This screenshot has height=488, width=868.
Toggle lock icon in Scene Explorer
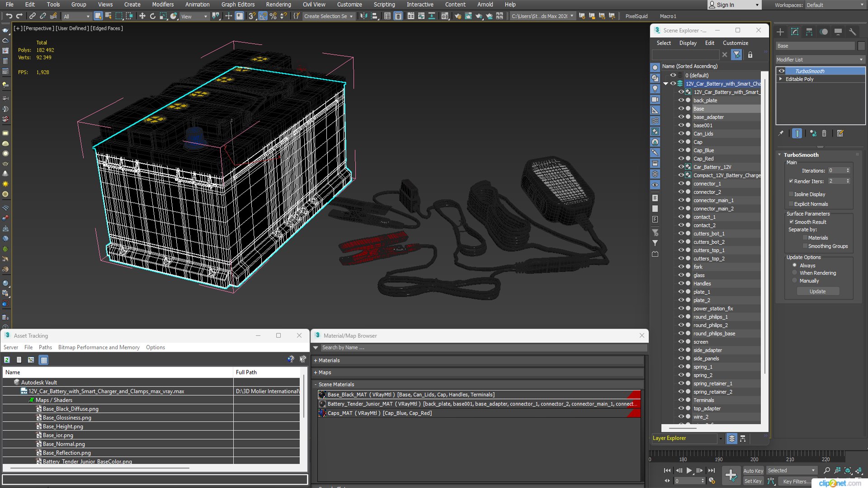coord(750,55)
